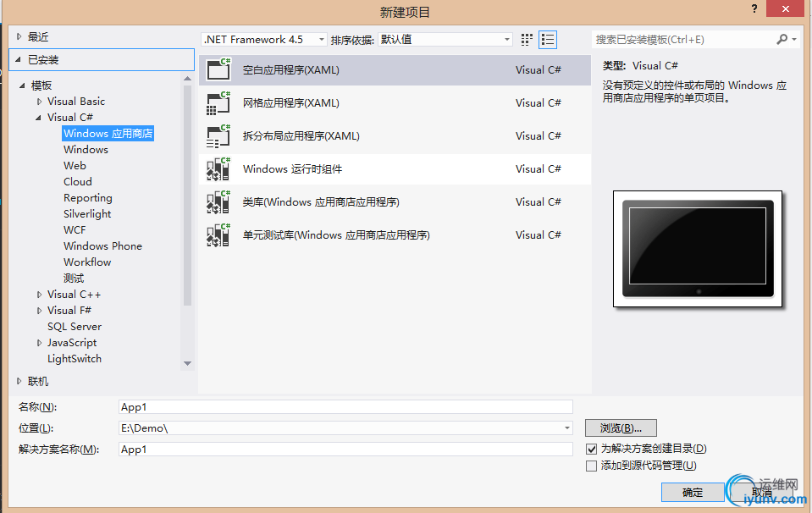
Task: Click 单元测试库(Windows 应用商店应用程序) template name
Action: (336, 235)
